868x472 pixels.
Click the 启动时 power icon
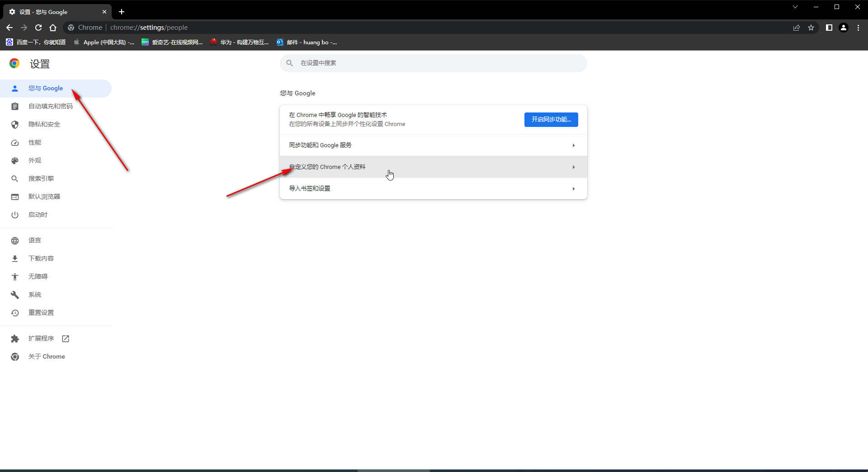pyautogui.click(x=15, y=215)
